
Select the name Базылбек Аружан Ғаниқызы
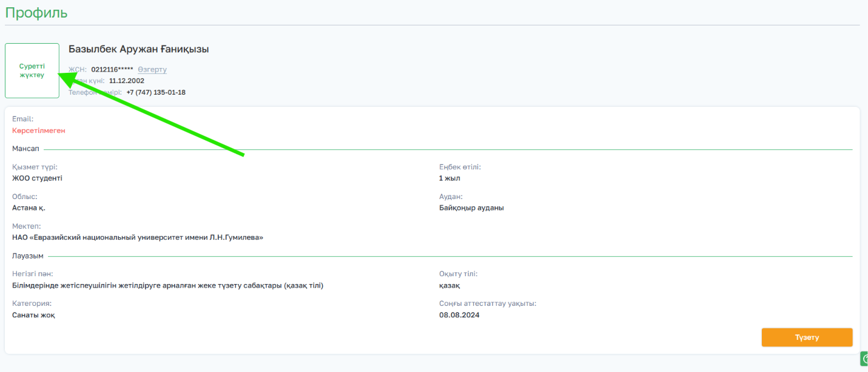click(139, 49)
